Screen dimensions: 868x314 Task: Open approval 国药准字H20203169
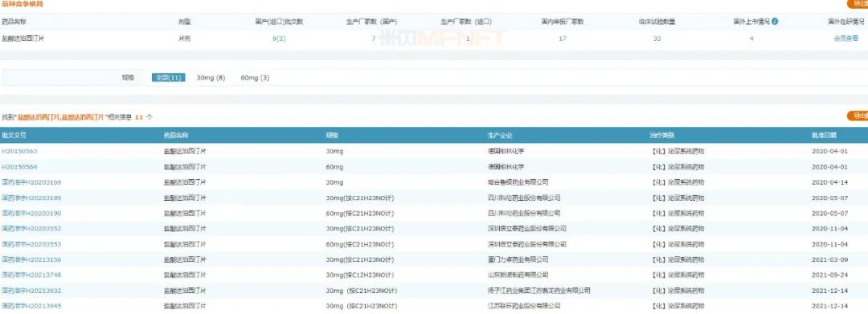[x=31, y=181]
